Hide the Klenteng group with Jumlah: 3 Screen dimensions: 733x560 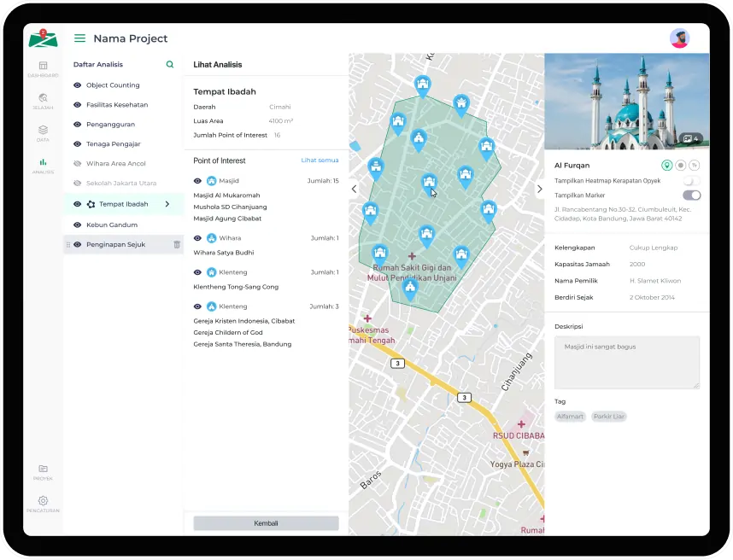click(x=197, y=306)
